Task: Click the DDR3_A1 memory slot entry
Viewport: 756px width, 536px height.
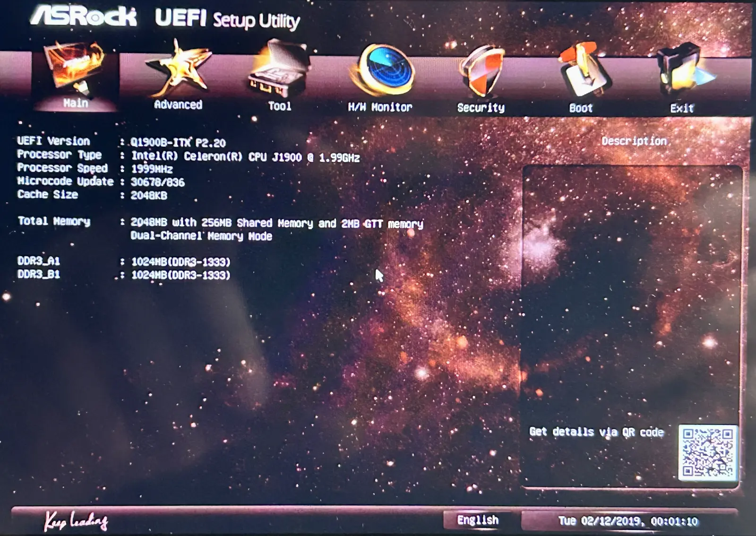Action: [39, 261]
